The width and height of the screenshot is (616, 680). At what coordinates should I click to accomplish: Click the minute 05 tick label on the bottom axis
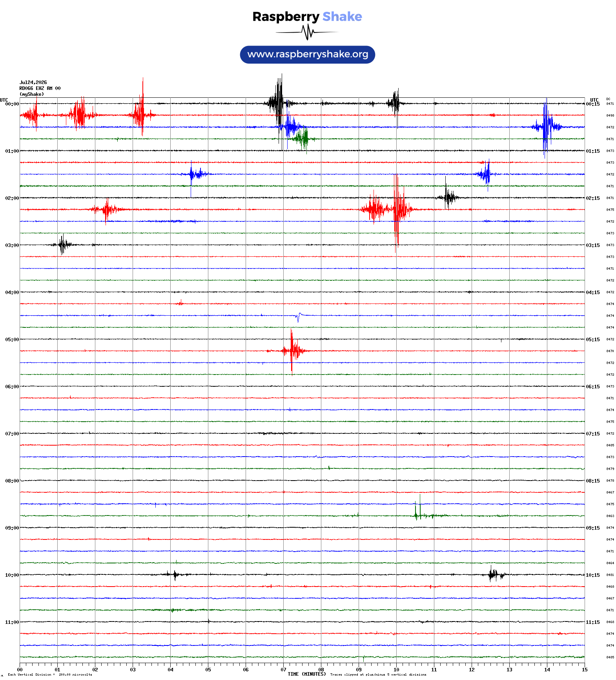208,670
